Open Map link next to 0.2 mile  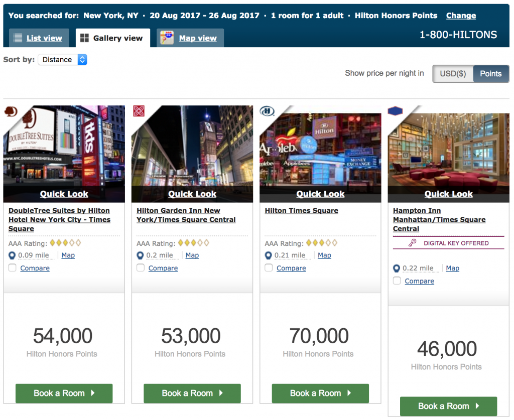pos(192,255)
